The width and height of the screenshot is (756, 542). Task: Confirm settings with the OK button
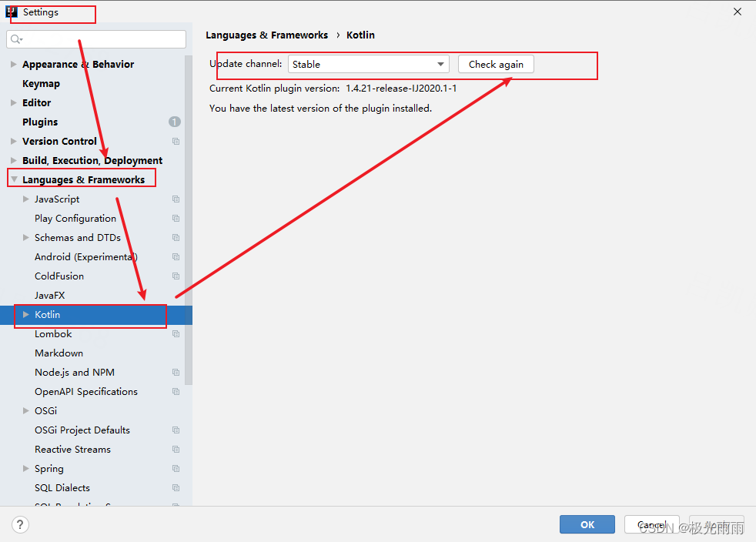(x=587, y=524)
